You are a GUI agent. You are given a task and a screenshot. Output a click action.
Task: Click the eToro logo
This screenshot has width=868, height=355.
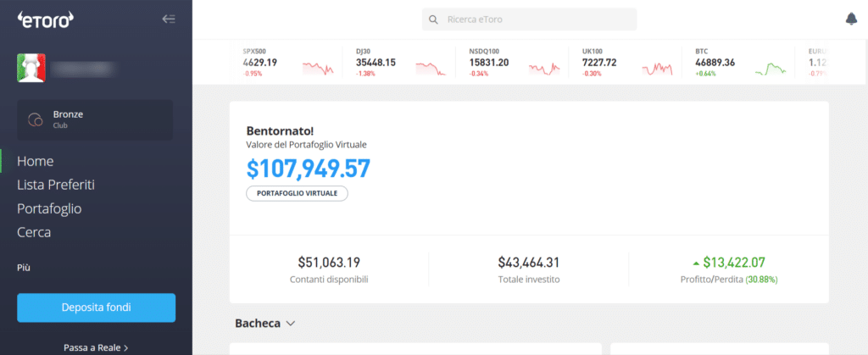click(x=46, y=19)
